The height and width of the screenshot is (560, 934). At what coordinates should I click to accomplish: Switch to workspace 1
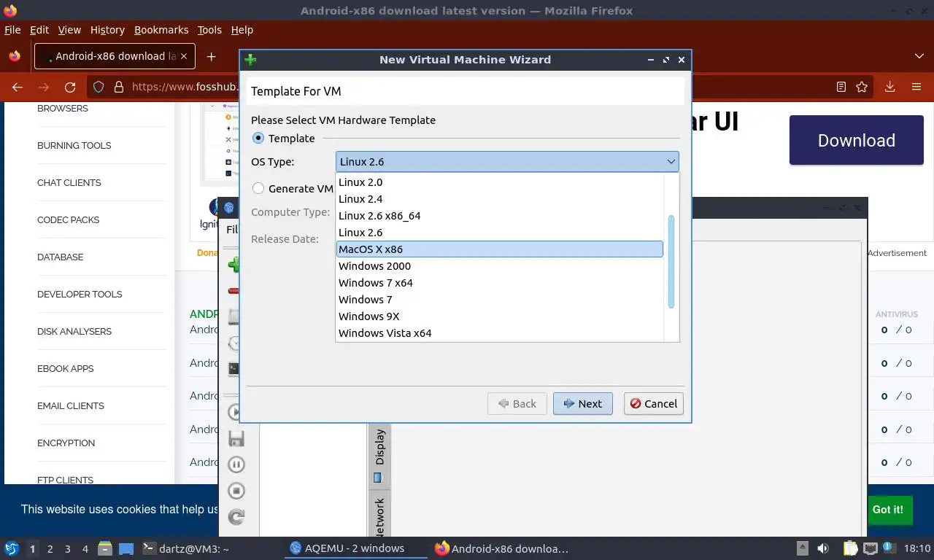click(x=32, y=548)
